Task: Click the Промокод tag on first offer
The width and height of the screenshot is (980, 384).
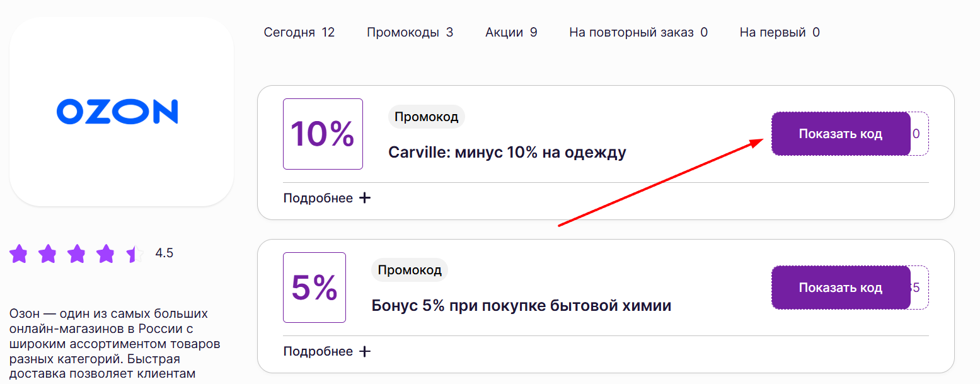Action: tap(426, 116)
